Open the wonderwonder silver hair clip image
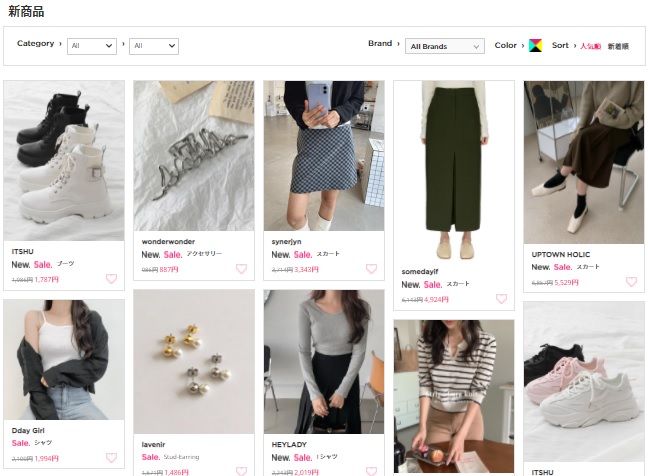The width and height of the screenshot is (648, 476). point(194,156)
